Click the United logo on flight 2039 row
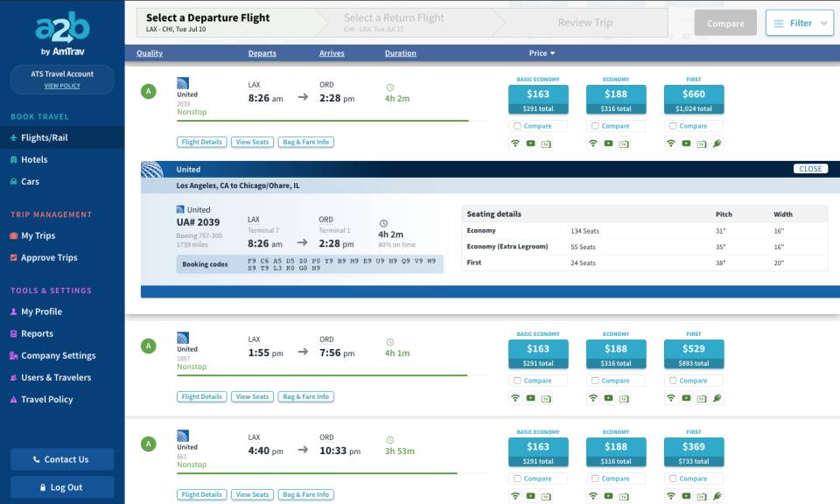 tap(183, 83)
